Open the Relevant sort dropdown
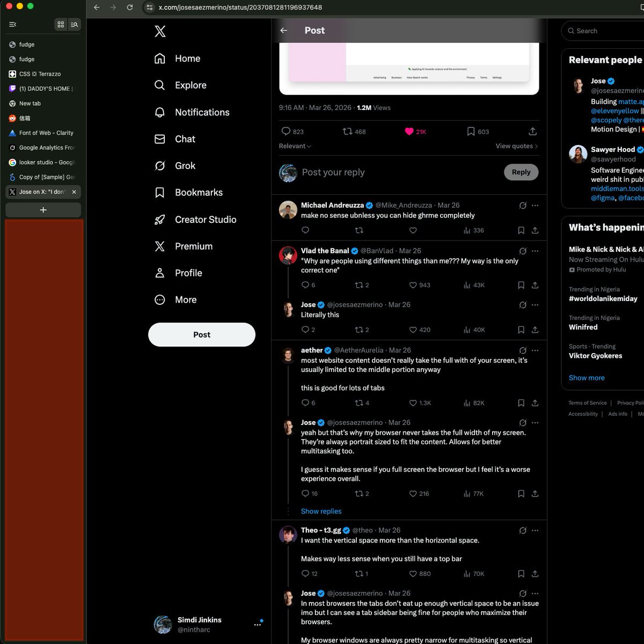The image size is (644, 644). pyautogui.click(x=295, y=146)
